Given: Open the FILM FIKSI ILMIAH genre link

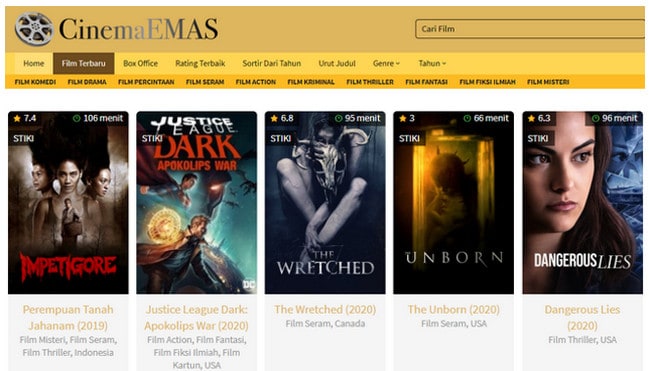Looking at the screenshot, I should 487,82.
